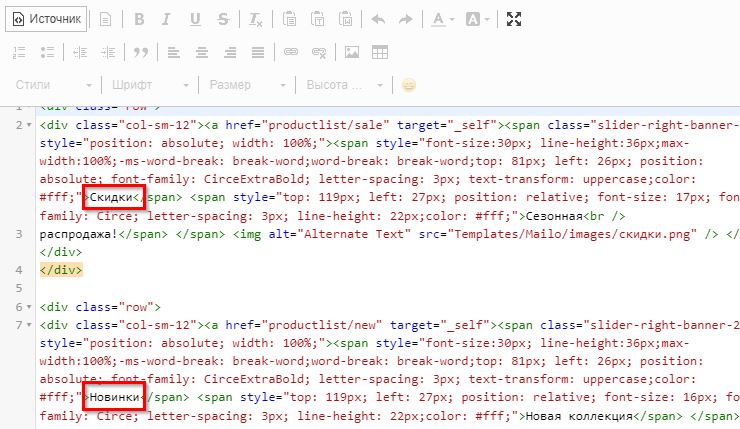Click the paste from Word icon
This screenshot has width=740, height=429.
pos(345,19)
